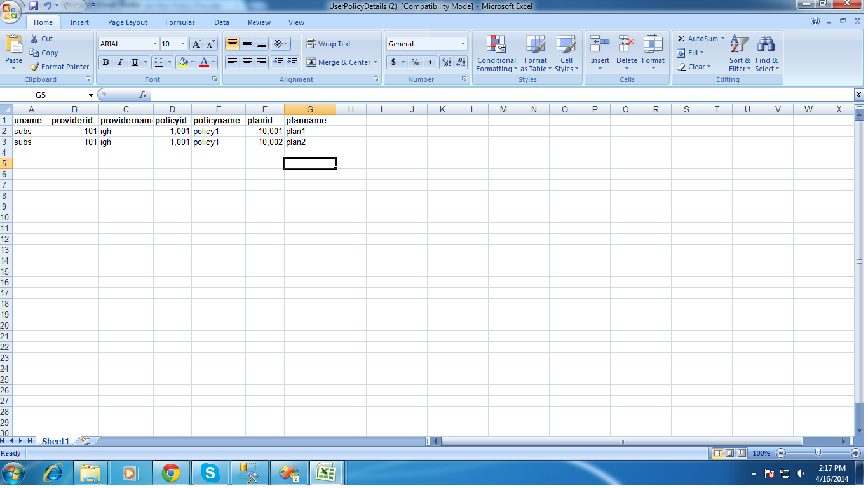Image resolution: width=868 pixels, height=488 pixels.
Task: Change the font color using the swatch
Action: pos(204,63)
